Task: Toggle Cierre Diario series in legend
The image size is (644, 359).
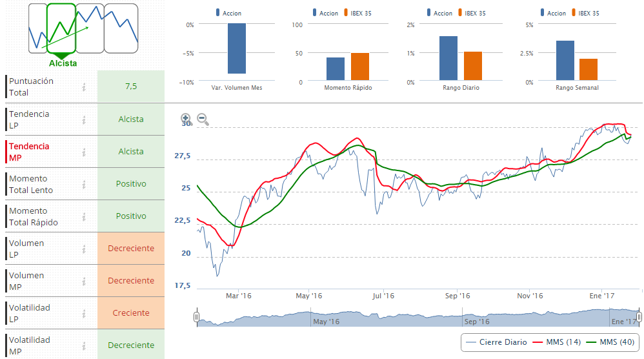Action: [x=497, y=342]
